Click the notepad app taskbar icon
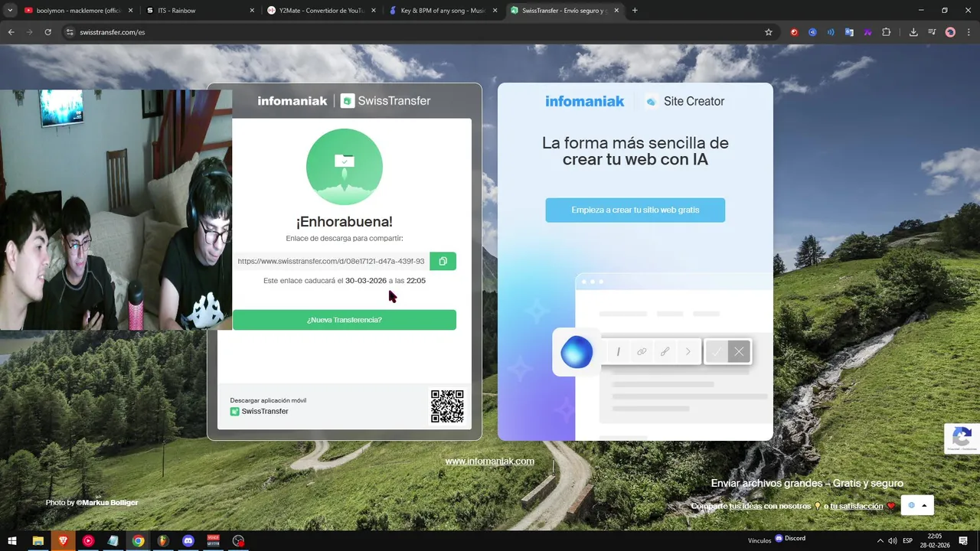 (x=113, y=541)
